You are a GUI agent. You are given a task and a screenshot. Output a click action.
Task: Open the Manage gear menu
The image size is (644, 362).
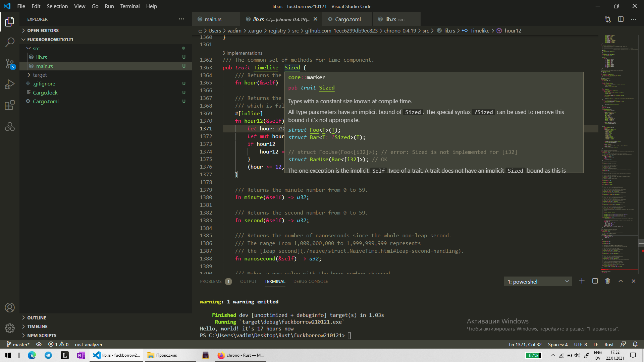[10, 328]
